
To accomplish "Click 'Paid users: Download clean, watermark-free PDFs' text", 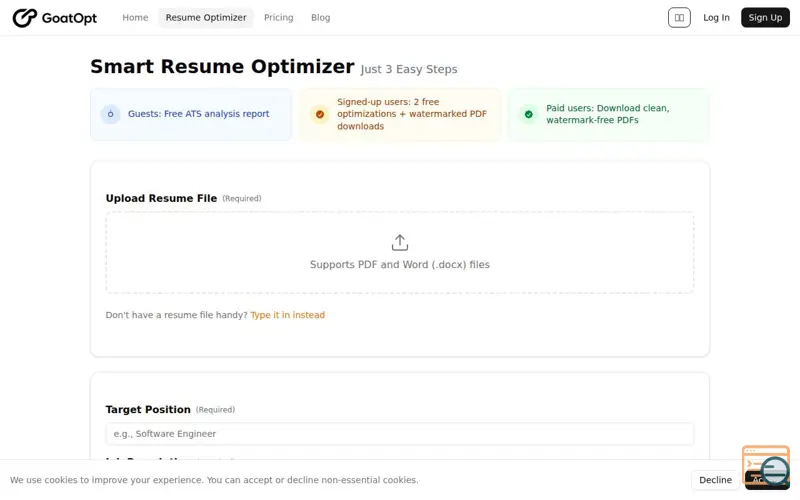I will click(x=608, y=114).
